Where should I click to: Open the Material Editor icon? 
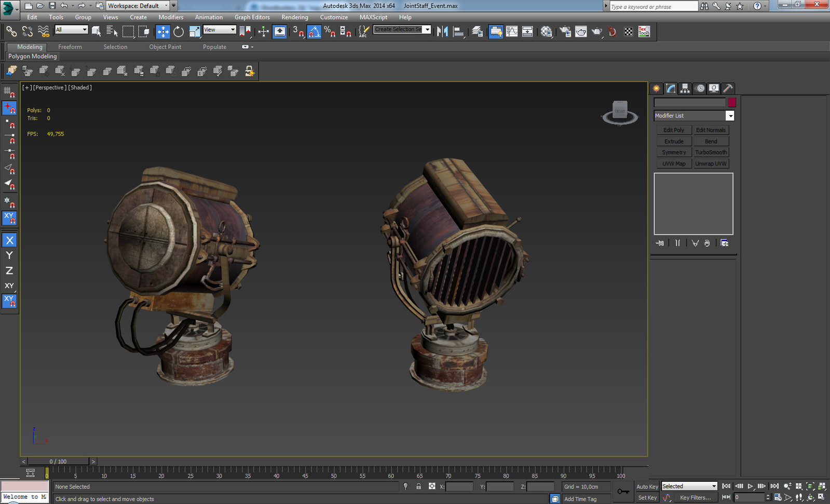[x=546, y=32]
